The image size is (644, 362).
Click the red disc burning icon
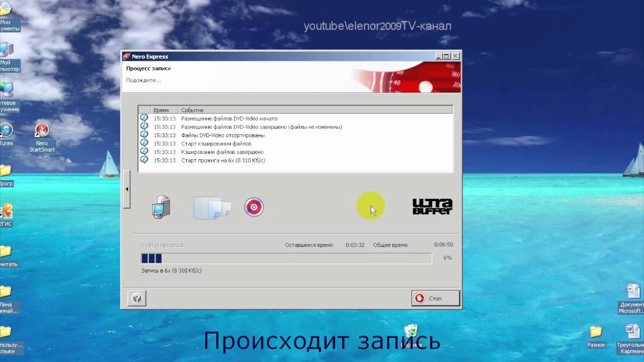coord(254,207)
